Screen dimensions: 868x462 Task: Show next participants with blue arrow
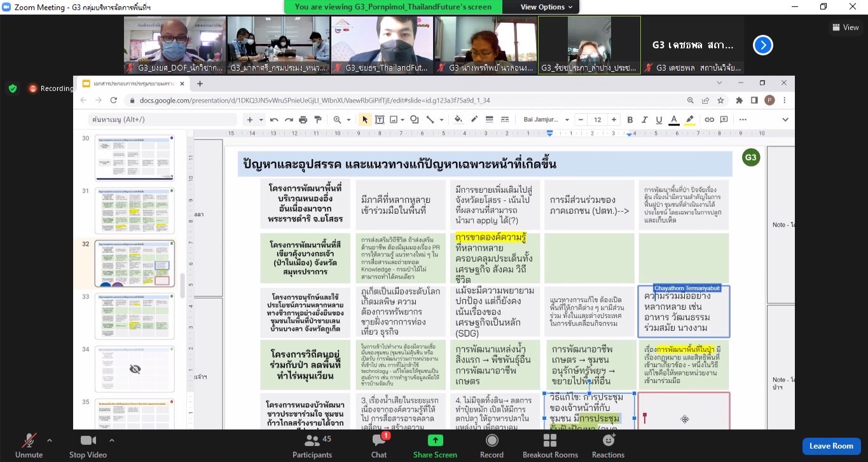point(762,45)
